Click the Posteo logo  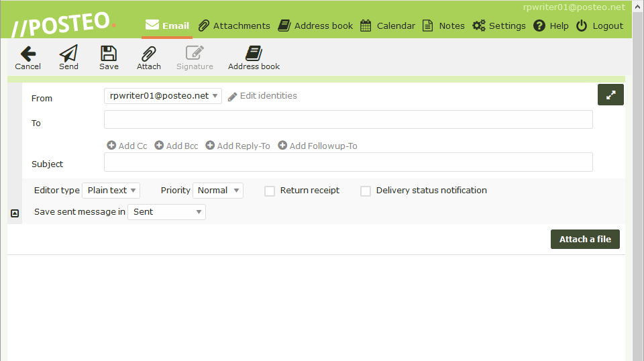pyautogui.click(x=63, y=23)
